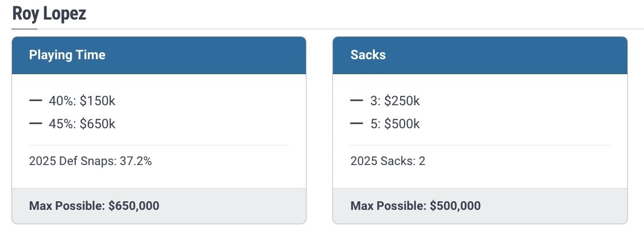Click the 2025 Def Snaps: 37.2% stat
Image resolution: width=644 pixels, height=230 pixels.
point(90,161)
